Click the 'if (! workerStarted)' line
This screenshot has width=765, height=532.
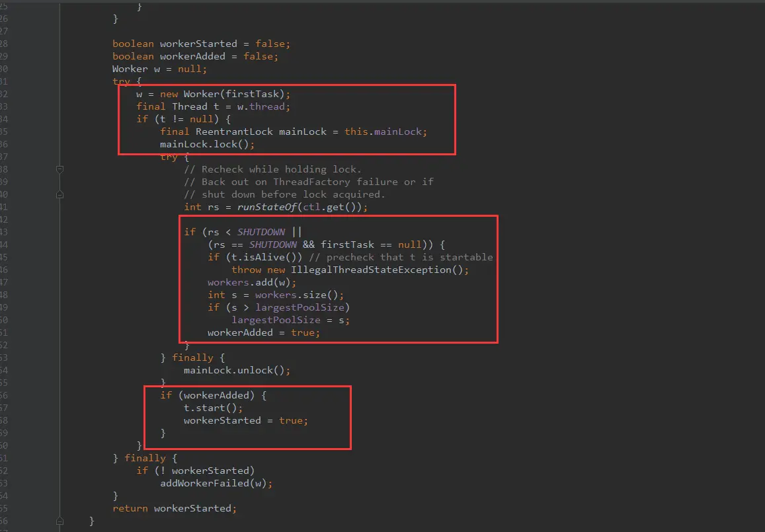click(195, 471)
